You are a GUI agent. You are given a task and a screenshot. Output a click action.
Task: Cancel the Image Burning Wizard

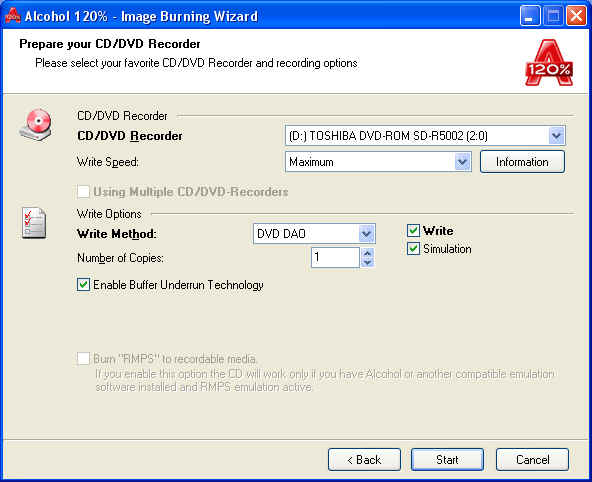532,459
